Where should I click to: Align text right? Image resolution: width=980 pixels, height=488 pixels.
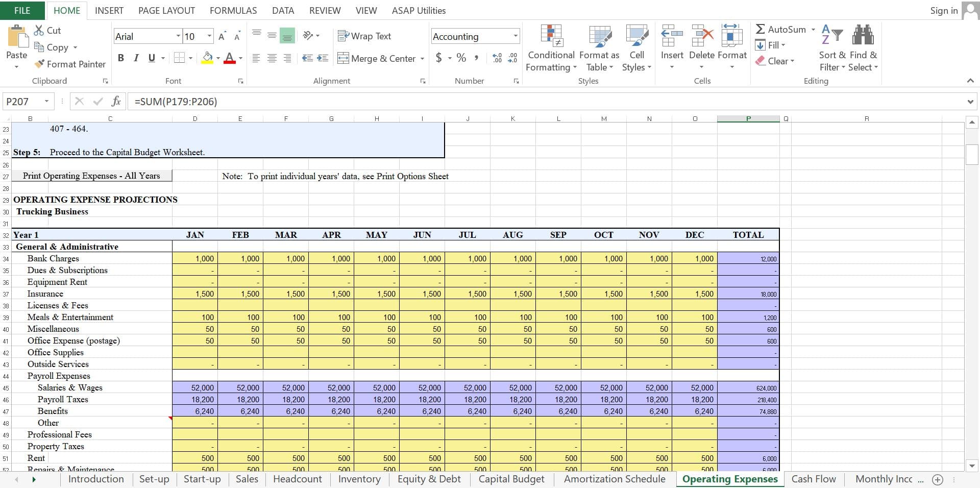(x=287, y=58)
